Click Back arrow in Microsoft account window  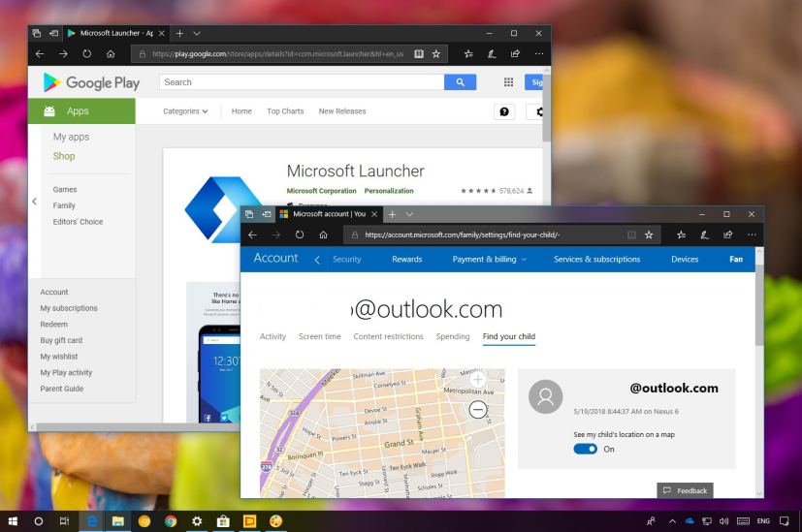point(252,235)
